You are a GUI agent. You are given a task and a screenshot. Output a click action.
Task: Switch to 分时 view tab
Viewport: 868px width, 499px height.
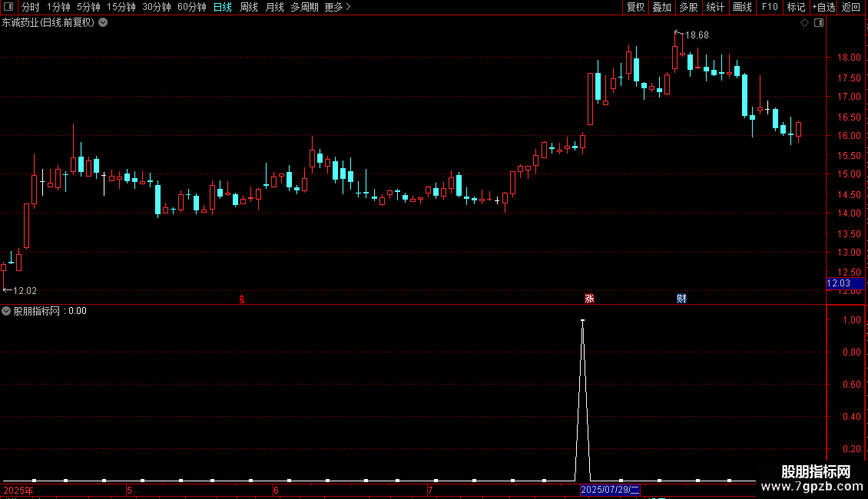(x=31, y=7)
